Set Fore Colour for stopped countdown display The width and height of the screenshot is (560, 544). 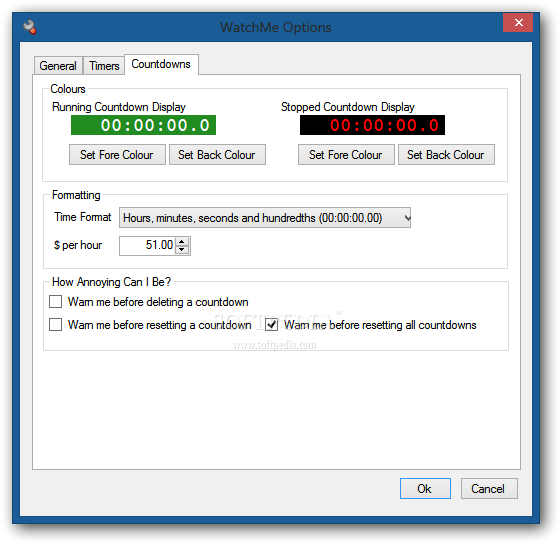coord(346,155)
